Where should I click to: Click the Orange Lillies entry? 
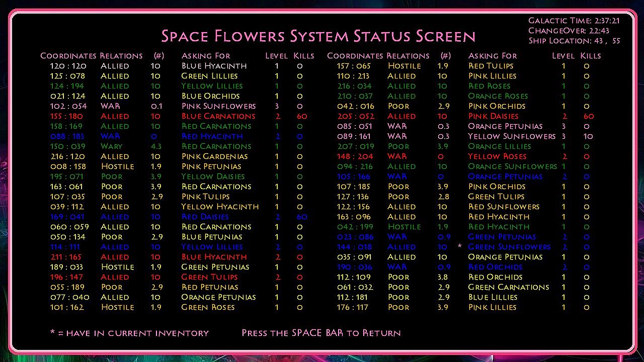pos(499,146)
